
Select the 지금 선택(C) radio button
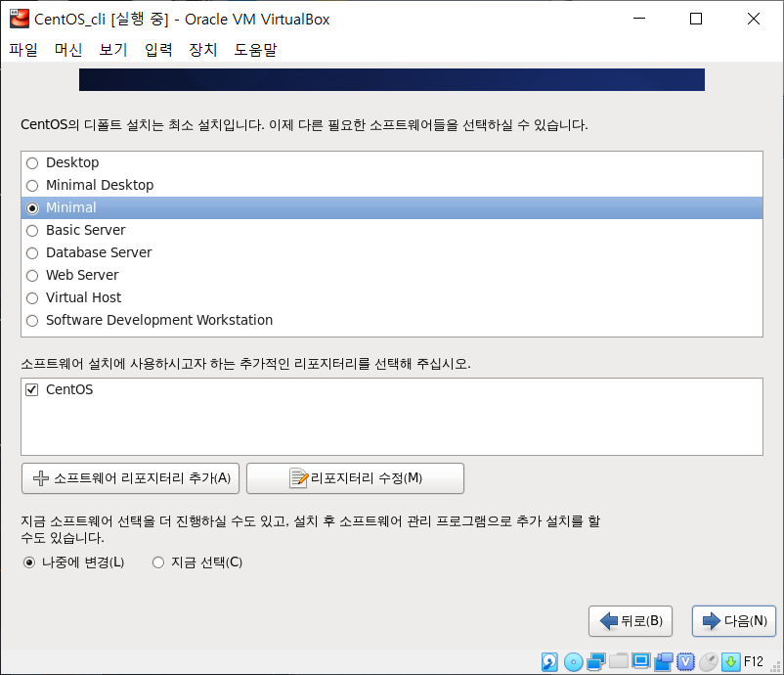click(158, 562)
